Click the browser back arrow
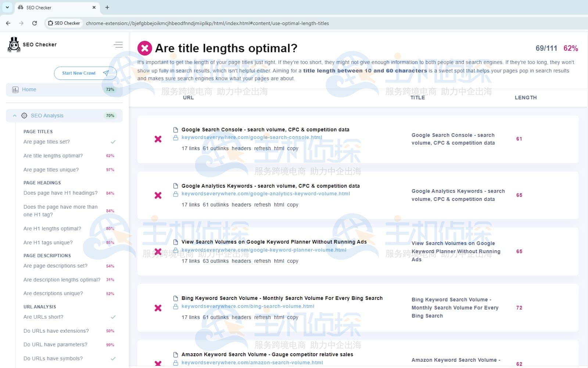Image resolution: width=588 pixels, height=368 pixels. [8, 23]
